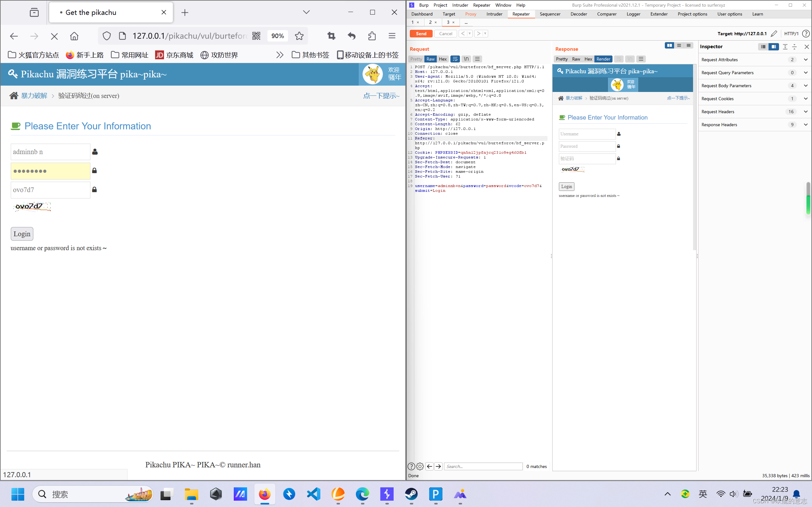Viewport: 812px width, 507px height.
Task: Open search help icon in Request pane
Action: pyautogui.click(x=411, y=466)
